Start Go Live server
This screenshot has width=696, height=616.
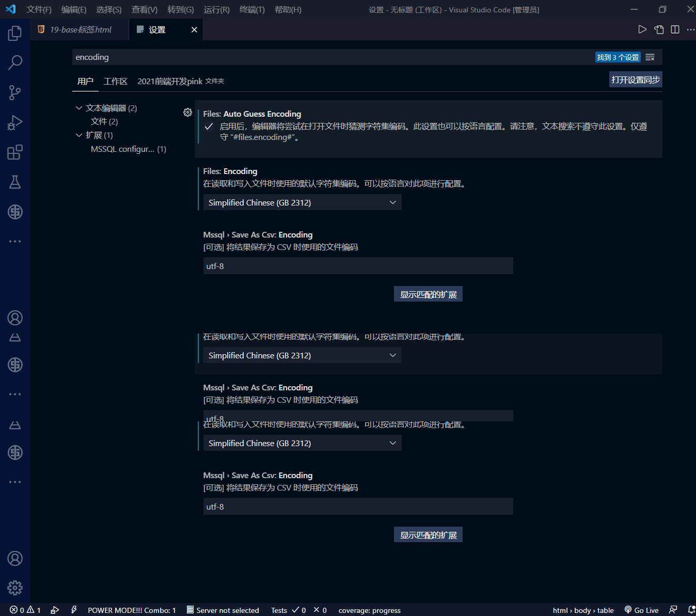641,610
